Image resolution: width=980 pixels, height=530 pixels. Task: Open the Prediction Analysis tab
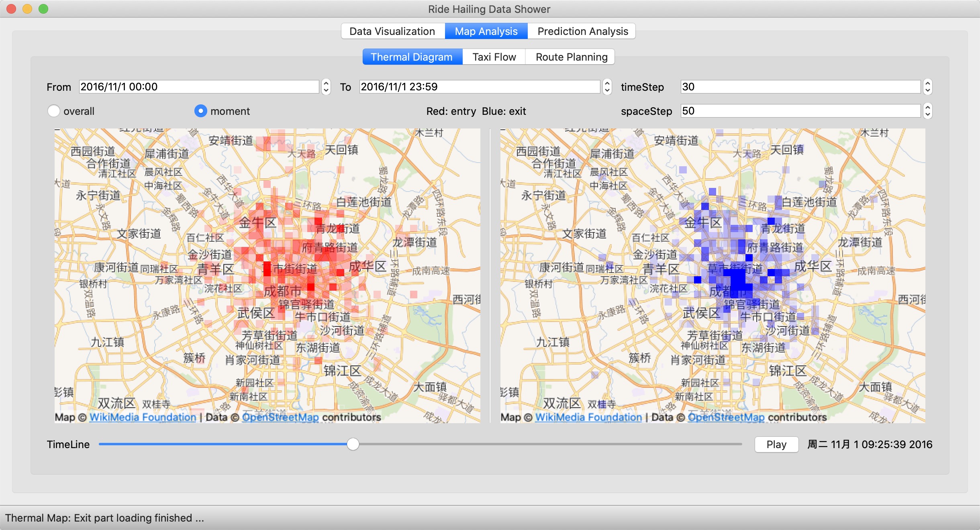(x=582, y=31)
